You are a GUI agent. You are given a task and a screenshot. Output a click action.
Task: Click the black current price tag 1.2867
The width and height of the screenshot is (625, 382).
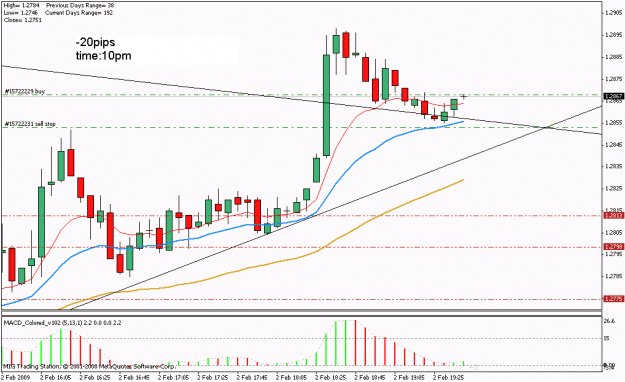(614, 96)
